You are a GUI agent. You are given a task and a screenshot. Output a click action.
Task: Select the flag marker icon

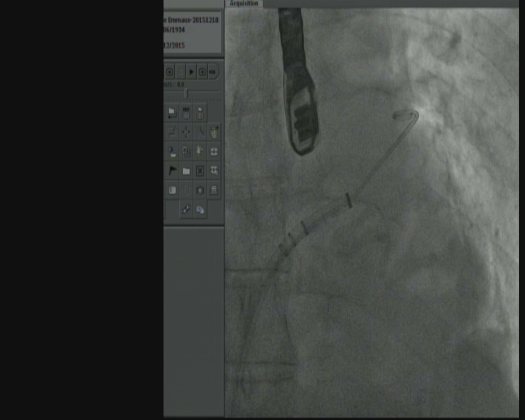172,171
